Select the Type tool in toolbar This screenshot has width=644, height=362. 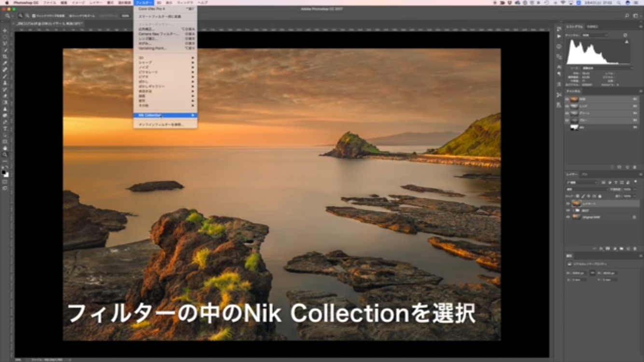pos(5,129)
